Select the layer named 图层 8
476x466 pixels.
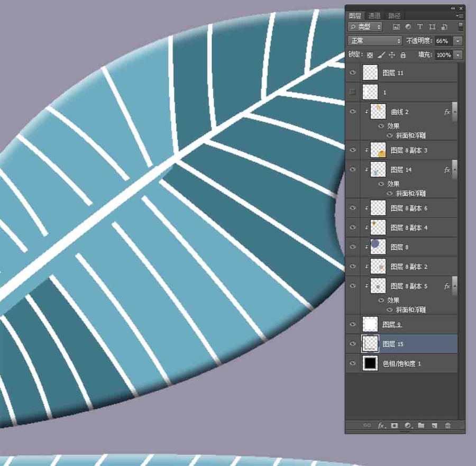(399, 247)
